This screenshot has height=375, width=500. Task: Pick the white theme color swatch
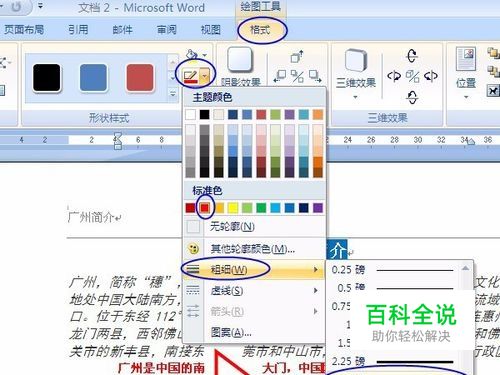190,115
